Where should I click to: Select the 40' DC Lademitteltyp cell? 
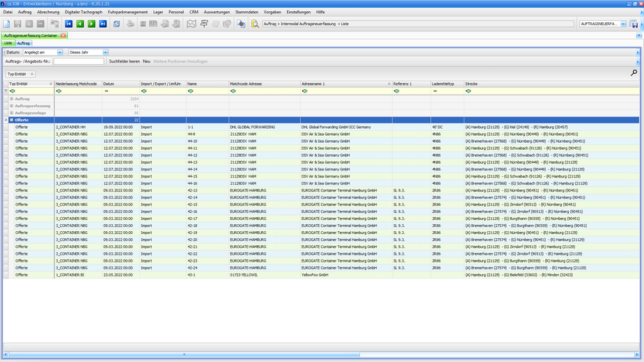click(x=447, y=127)
